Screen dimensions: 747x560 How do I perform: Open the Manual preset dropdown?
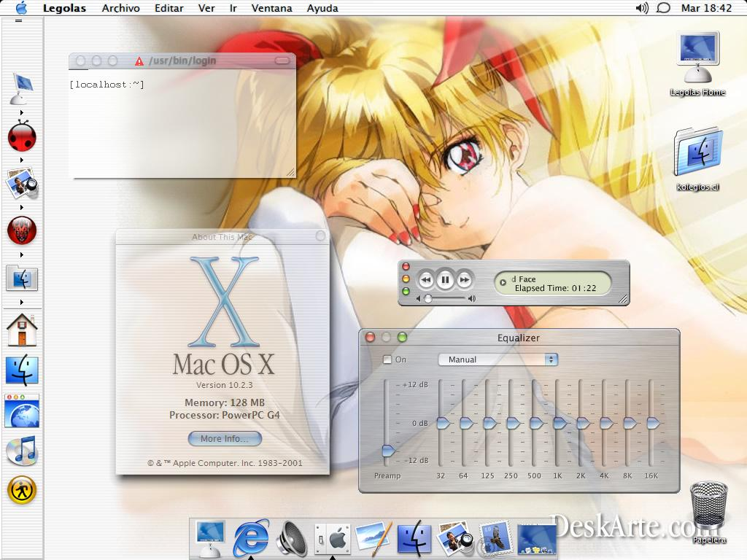coord(498,359)
